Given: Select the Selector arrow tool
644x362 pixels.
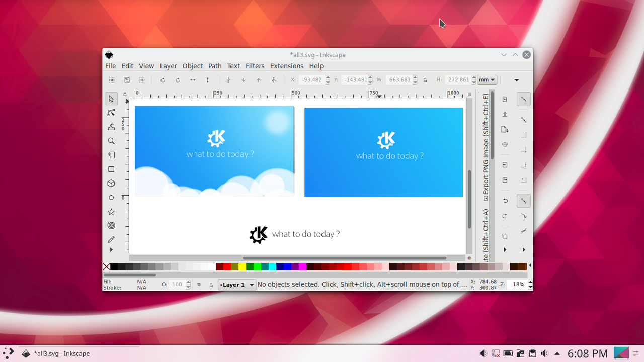Looking at the screenshot, I should click(111, 99).
